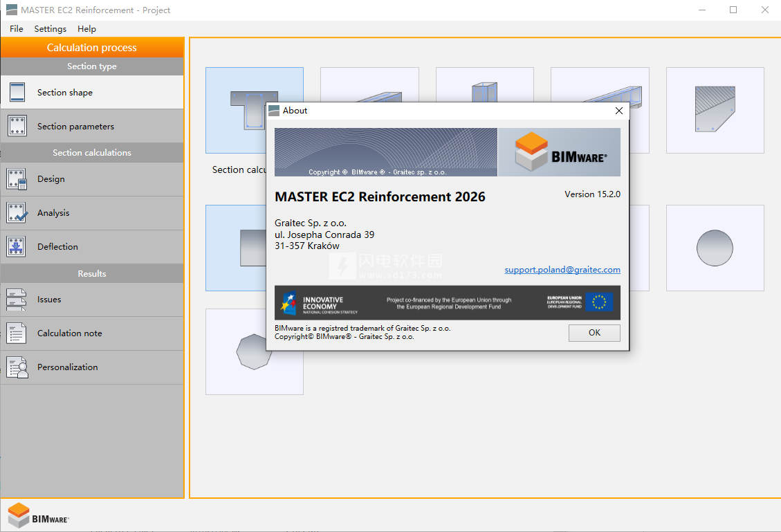Viewport: 781px width, 532px height.
Task: Select the Analysis checkmark icon
Action: click(17, 213)
